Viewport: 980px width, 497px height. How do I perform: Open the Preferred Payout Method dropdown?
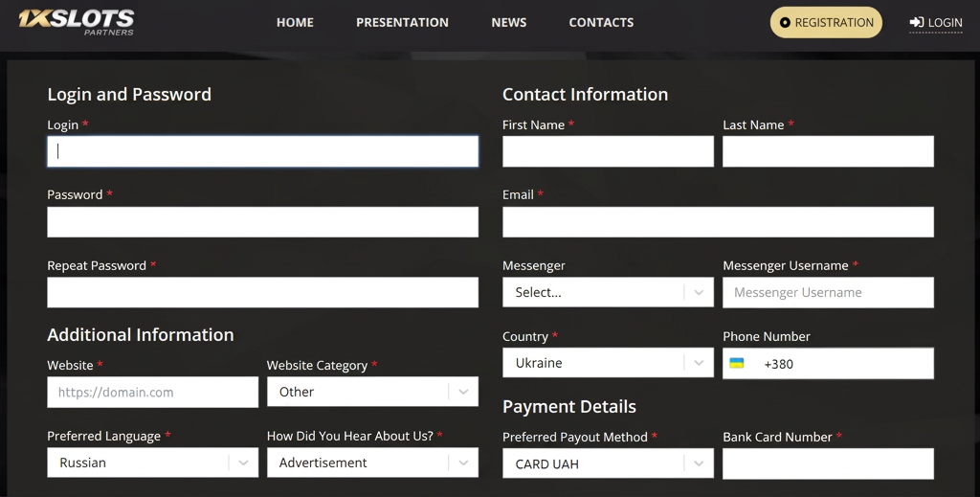point(608,463)
